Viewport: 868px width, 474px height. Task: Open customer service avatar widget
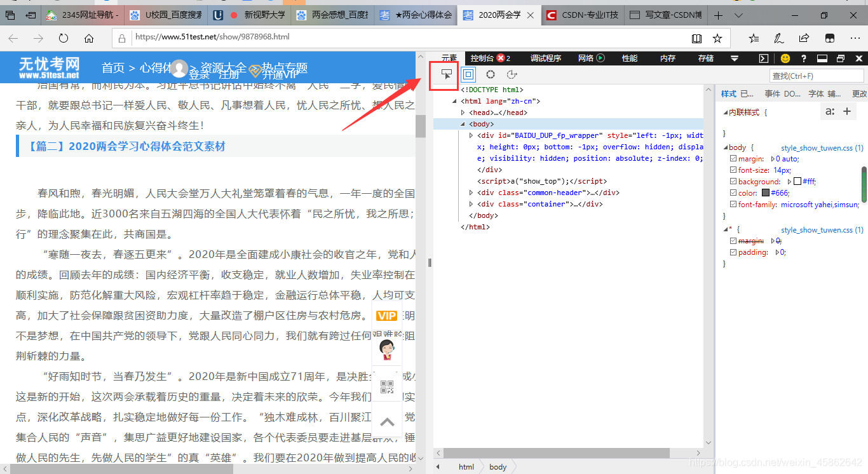pos(387,349)
